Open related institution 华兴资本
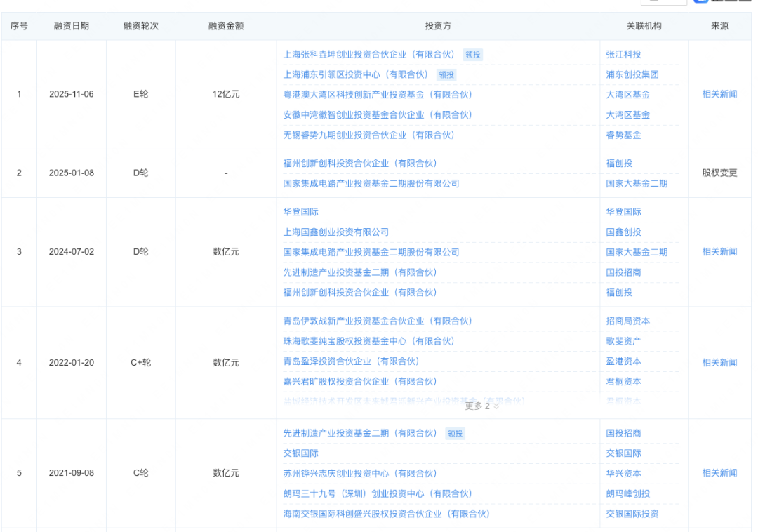758x532 pixels. pos(624,474)
